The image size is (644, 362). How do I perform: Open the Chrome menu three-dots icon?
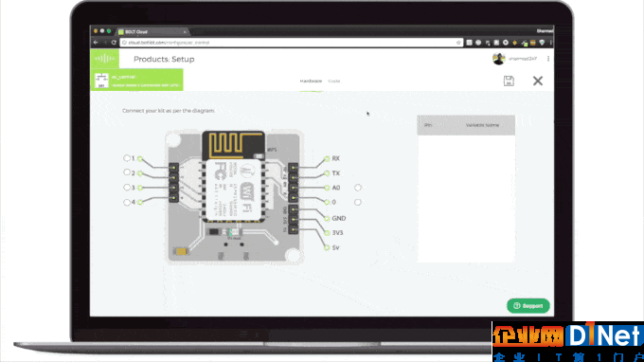(x=551, y=43)
